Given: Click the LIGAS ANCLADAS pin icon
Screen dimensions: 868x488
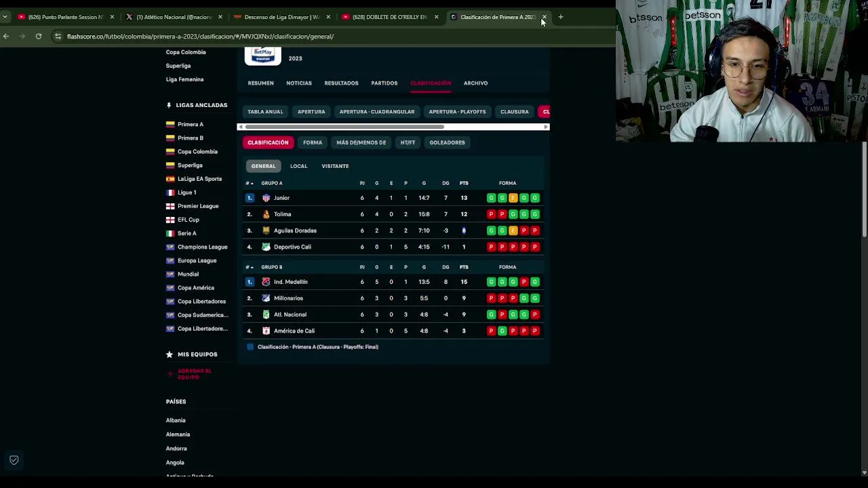Looking at the screenshot, I should 169,105.
